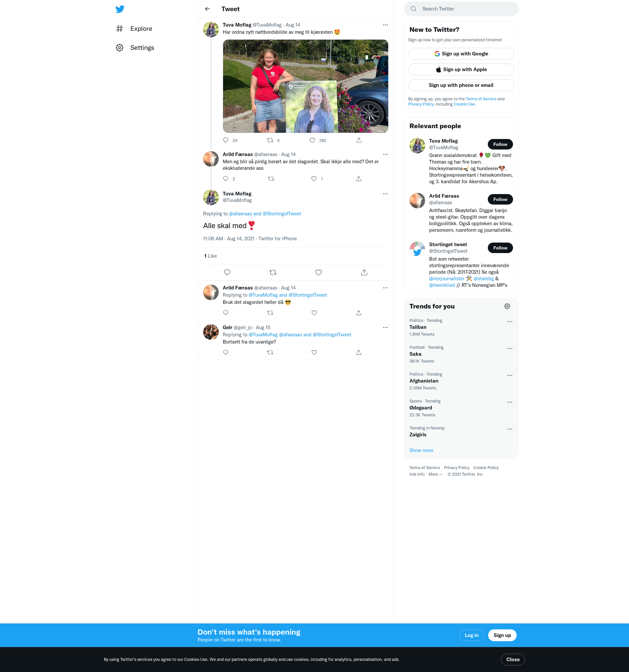Image resolution: width=629 pixels, height=672 pixels.
Task: Open more options for Ødegaard trend
Action: [x=509, y=402]
